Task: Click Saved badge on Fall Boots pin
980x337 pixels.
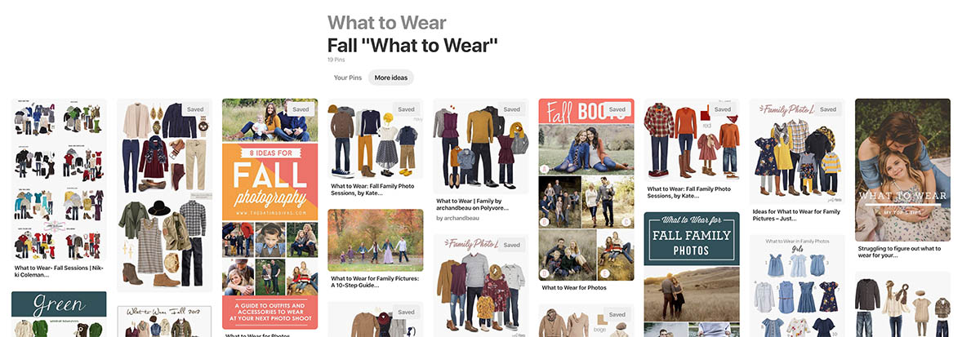Action: click(617, 109)
